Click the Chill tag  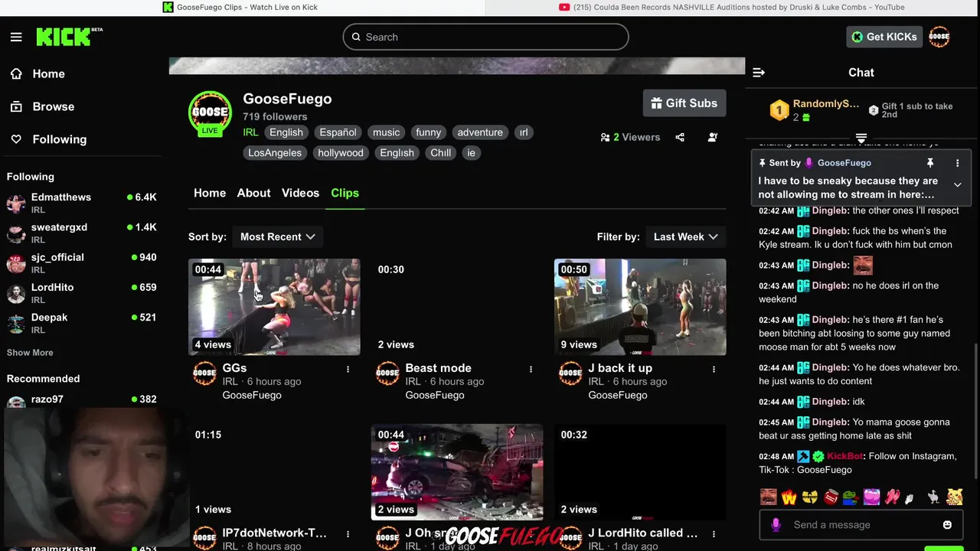(x=440, y=153)
